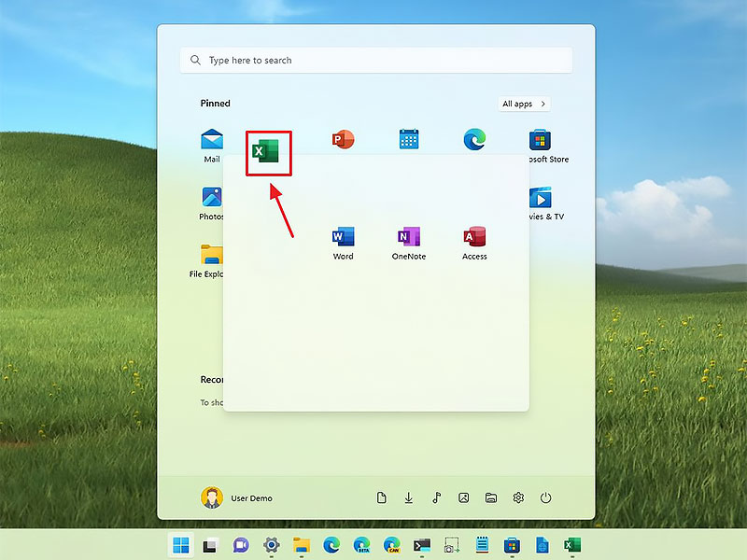Click the "Pinned" section heading

point(216,104)
